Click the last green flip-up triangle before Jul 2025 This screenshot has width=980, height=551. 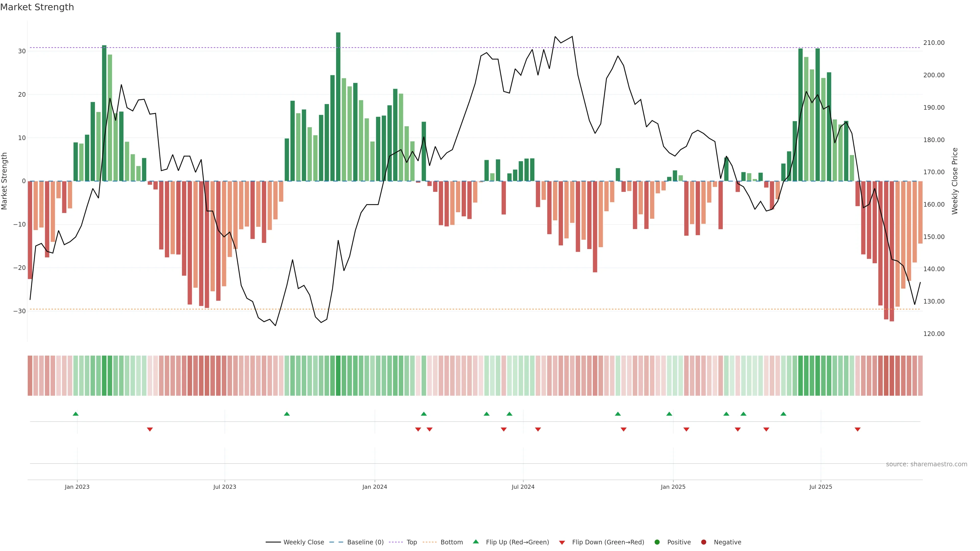[783, 414]
